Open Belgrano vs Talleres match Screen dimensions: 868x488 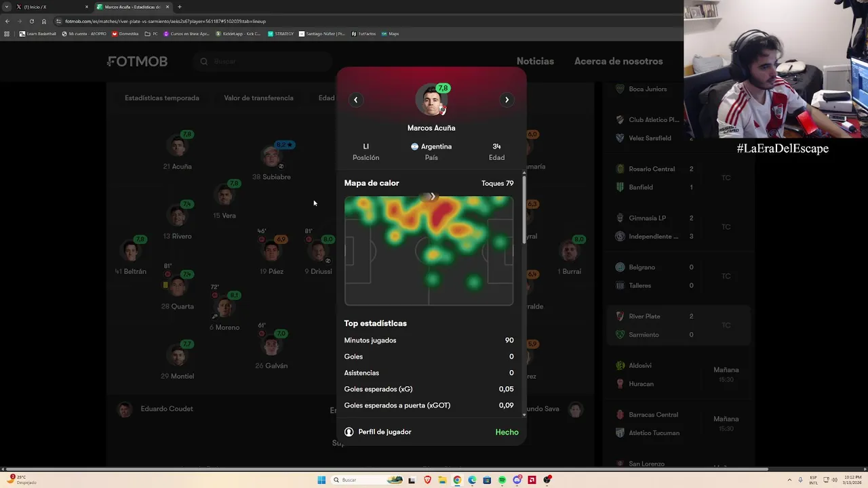[x=679, y=276]
